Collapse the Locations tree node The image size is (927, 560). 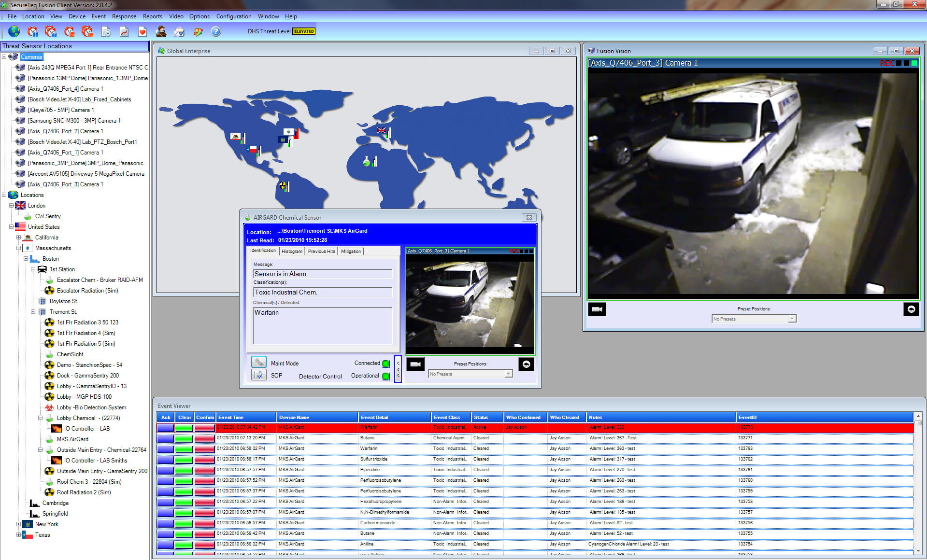tap(4, 195)
